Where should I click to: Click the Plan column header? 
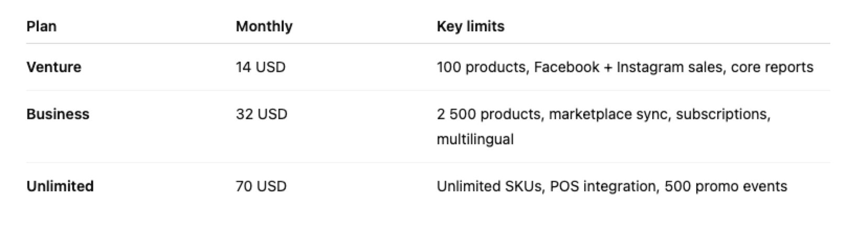(41, 26)
